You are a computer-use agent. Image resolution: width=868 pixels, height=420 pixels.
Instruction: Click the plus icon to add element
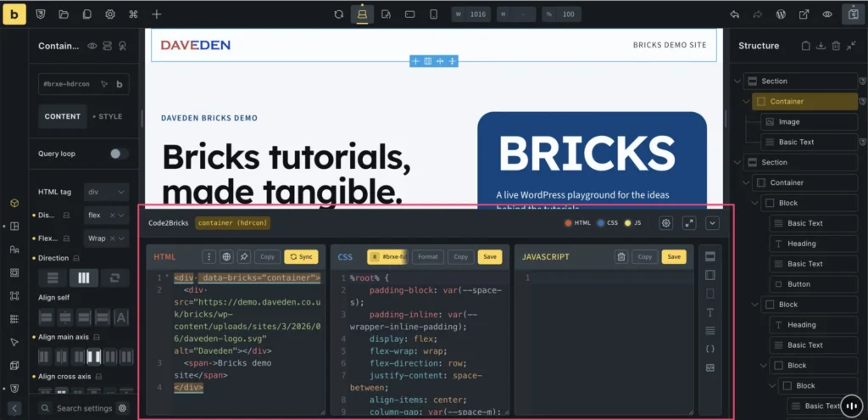click(x=157, y=14)
